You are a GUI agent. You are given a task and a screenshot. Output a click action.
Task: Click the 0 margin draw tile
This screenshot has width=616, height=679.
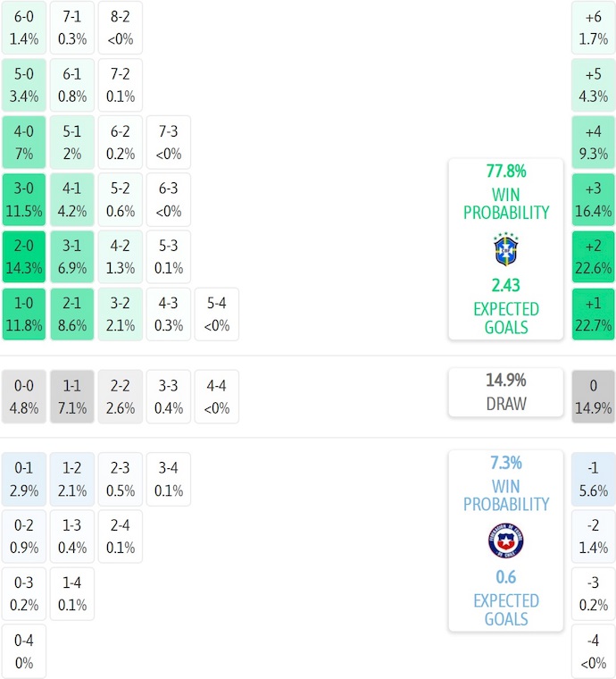coord(593,397)
